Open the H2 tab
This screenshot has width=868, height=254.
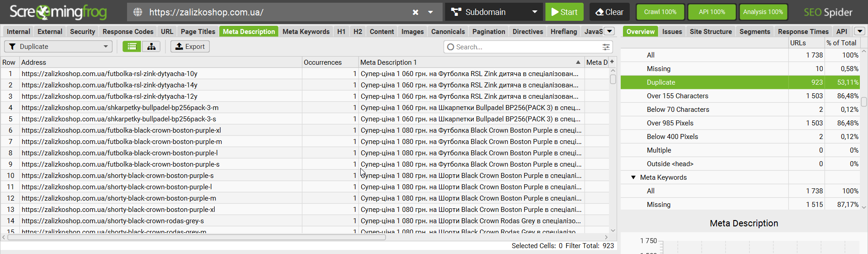pyautogui.click(x=358, y=32)
